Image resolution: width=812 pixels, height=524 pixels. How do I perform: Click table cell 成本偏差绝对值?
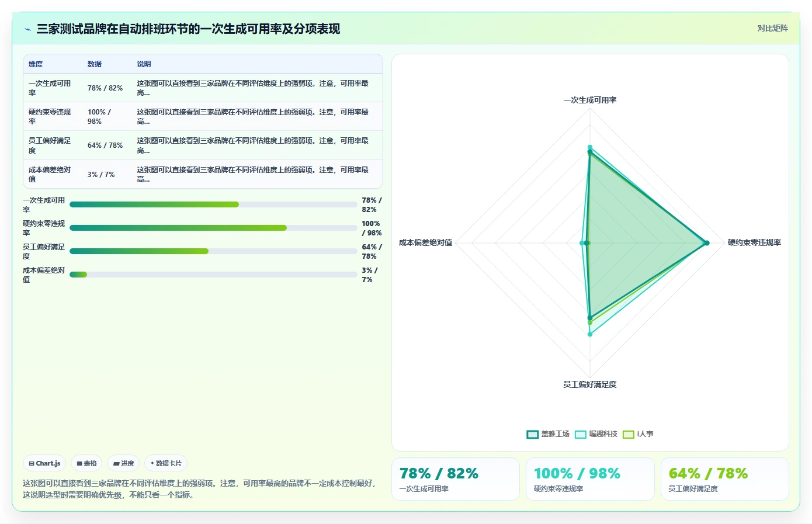[50, 175]
